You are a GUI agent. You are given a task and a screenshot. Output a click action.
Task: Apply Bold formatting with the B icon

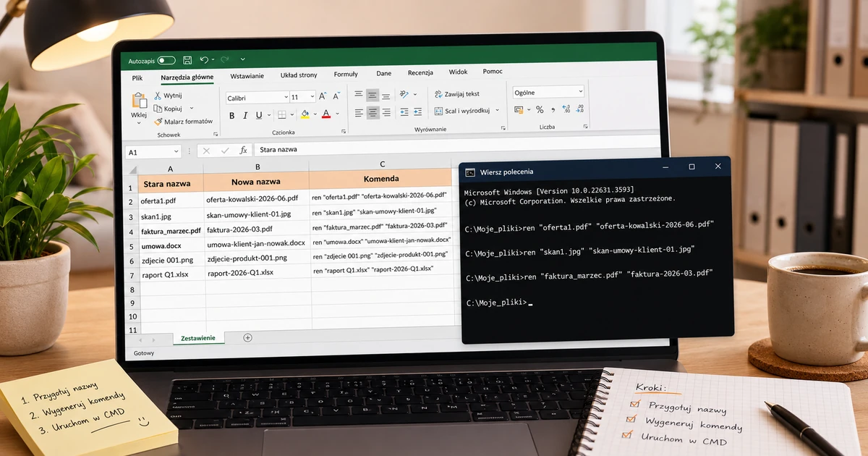point(232,115)
